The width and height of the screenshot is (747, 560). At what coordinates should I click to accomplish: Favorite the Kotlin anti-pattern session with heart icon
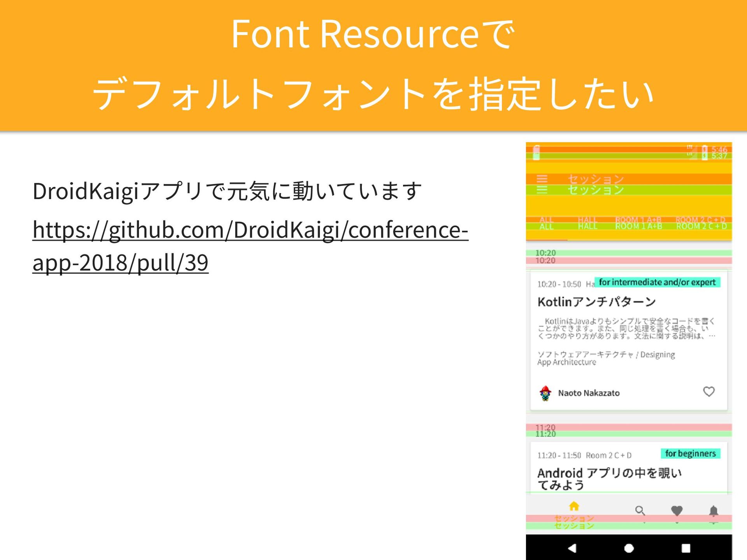pos(709,392)
